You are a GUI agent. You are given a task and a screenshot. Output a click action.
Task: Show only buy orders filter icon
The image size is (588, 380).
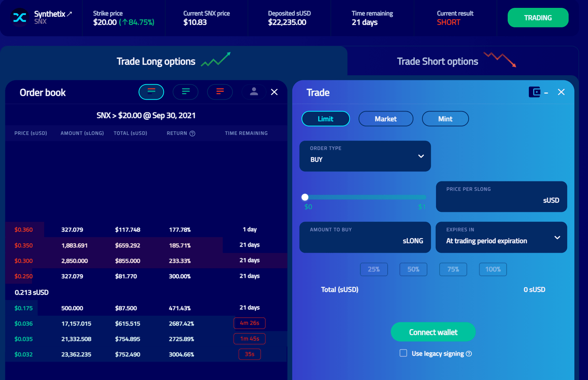(x=185, y=92)
